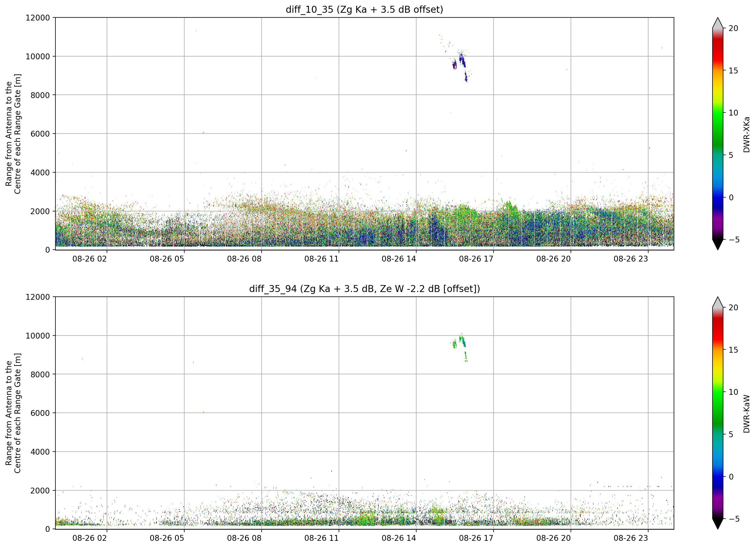Screen dimensions: 756x548
Task: Click the green cloud echo near 10000 m in bottom plot
Action: point(462,340)
